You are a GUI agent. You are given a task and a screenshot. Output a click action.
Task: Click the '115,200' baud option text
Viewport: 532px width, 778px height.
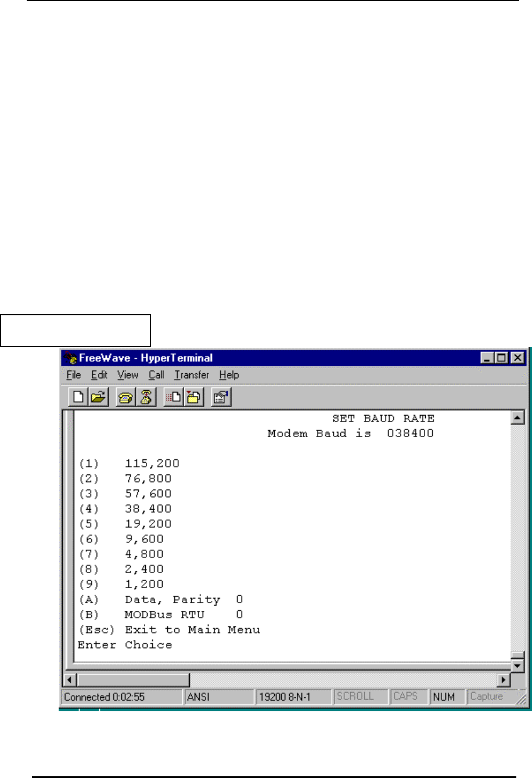click(x=152, y=463)
